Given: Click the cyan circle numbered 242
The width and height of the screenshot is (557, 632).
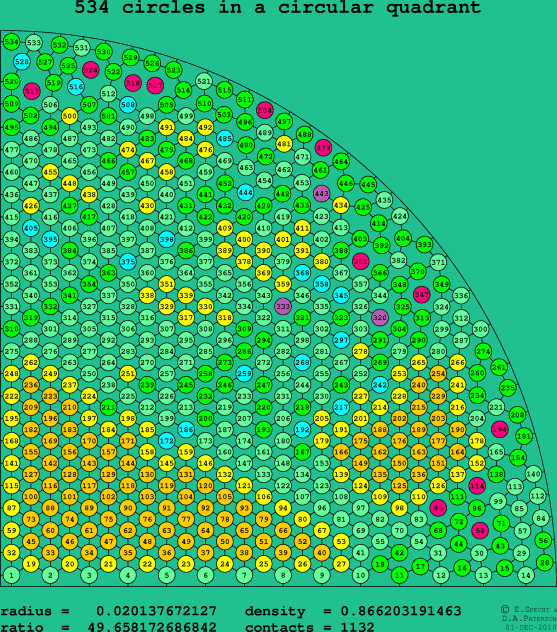Looking at the screenshot, I should 380,385.
